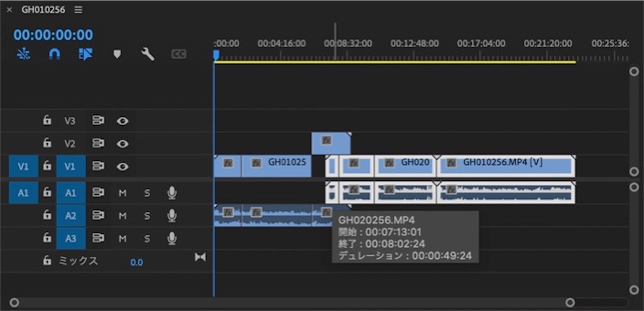Image resolution: width=644 pixels, height=311 pixels.
Task: Toggle Snap magnet in timeline
Action: point(54,54)
